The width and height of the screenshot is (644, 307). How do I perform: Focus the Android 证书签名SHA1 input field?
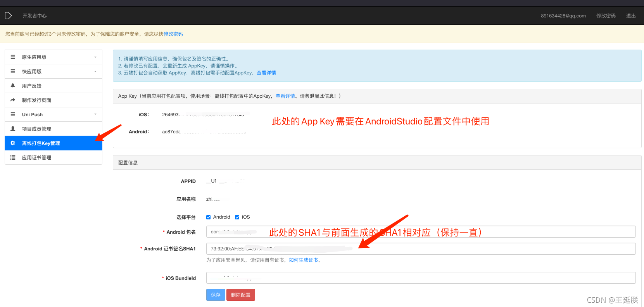click(x=421, y=249)
